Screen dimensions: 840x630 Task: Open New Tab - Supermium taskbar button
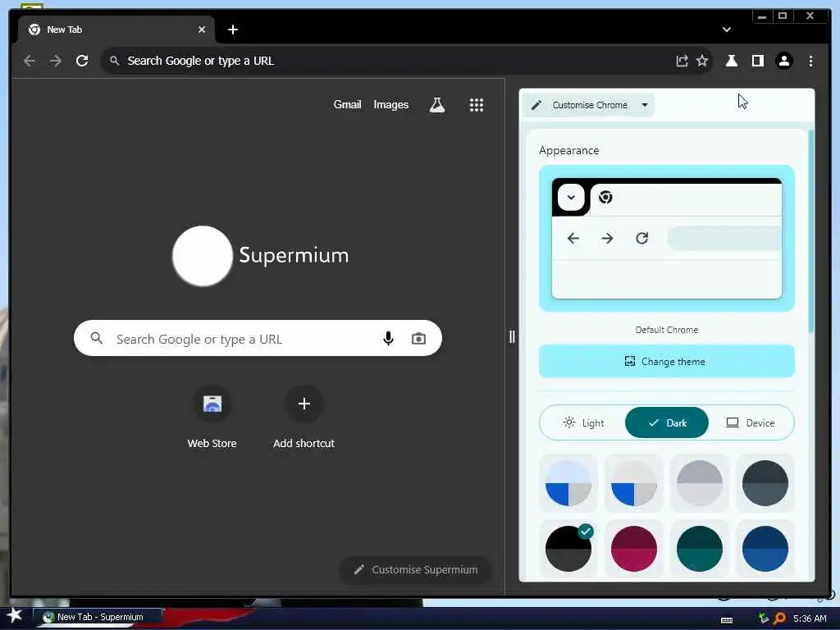pos(98,617)
